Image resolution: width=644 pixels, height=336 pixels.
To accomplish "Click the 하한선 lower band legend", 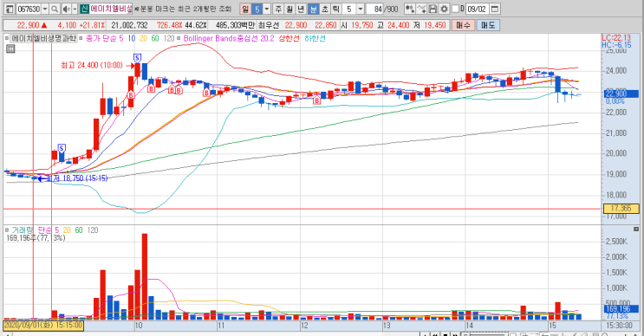I will pyautogui.click(x=315, y=38).
